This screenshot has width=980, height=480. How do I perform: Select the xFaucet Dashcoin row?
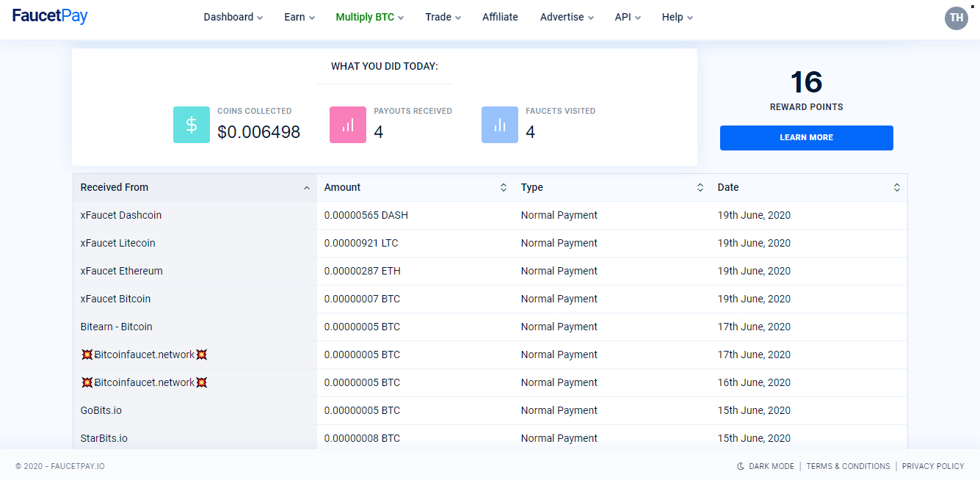[x=490, y=216]
